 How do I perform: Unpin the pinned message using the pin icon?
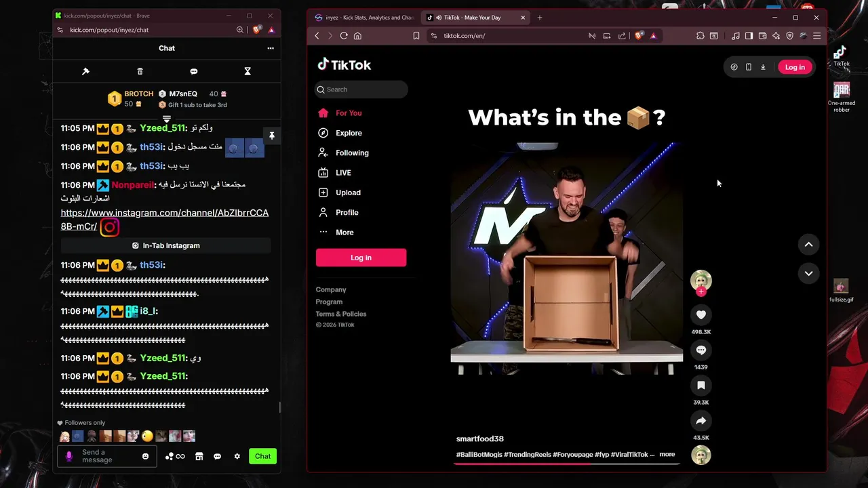pos(271,136)
